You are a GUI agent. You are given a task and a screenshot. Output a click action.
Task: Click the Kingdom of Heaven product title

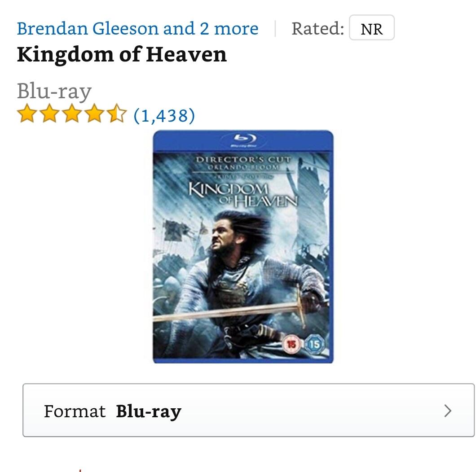point(122,55)
